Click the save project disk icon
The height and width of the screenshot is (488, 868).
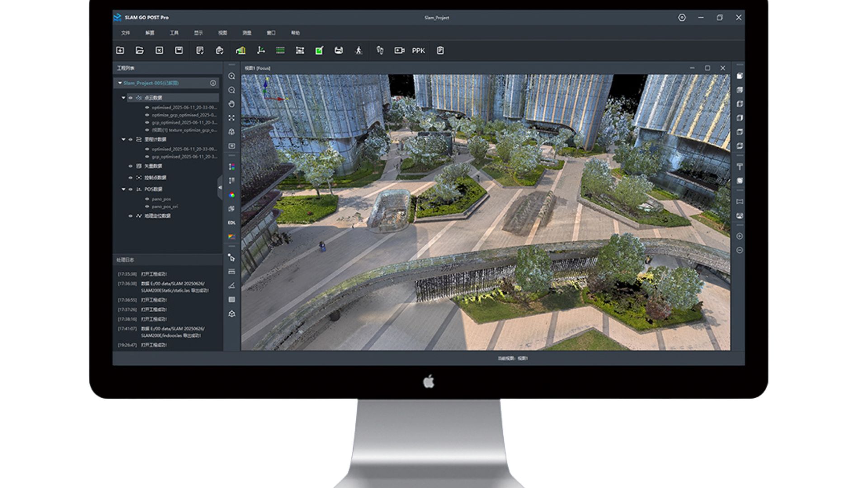[179, 51]
